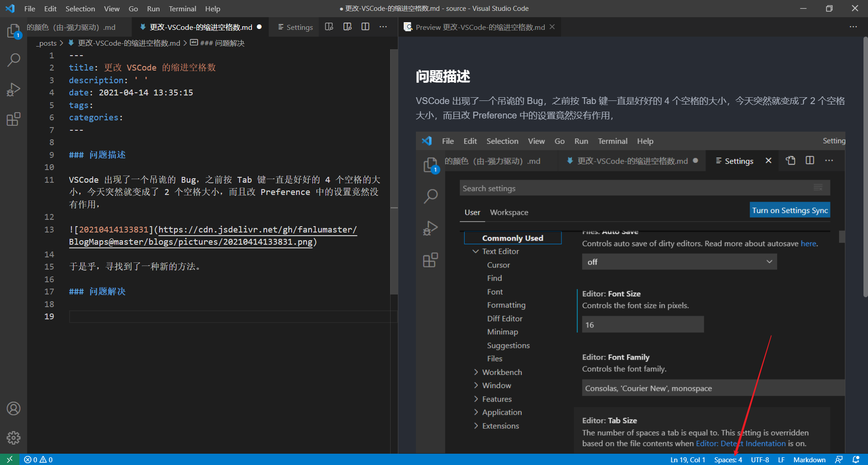Image resolution: width=868 pixels, height=465 pixels.
Task: Open the File menu
Action: coord(30,9)
